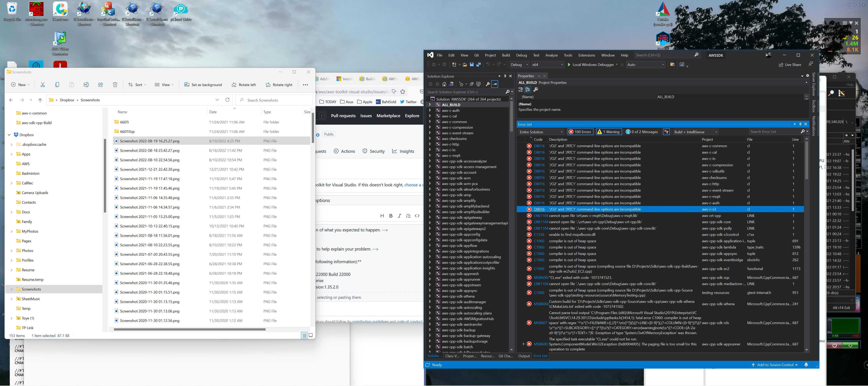Click Set as background in File Explorer
Screen dimensions: 868x386
(203, 85)
